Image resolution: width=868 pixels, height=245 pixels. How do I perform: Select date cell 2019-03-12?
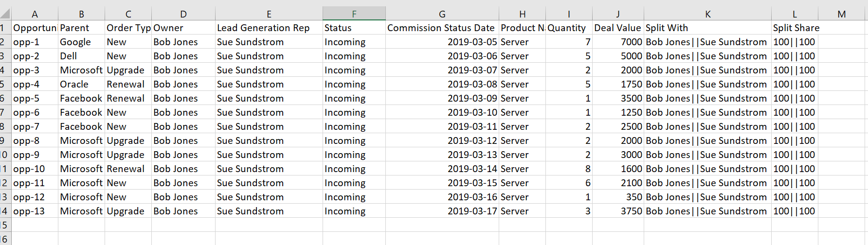(x=442, y=140)
